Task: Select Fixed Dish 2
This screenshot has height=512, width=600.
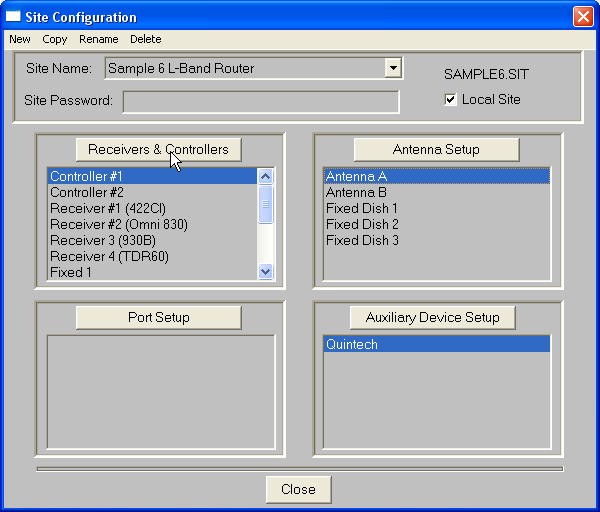Action: (x=362, y=224)
